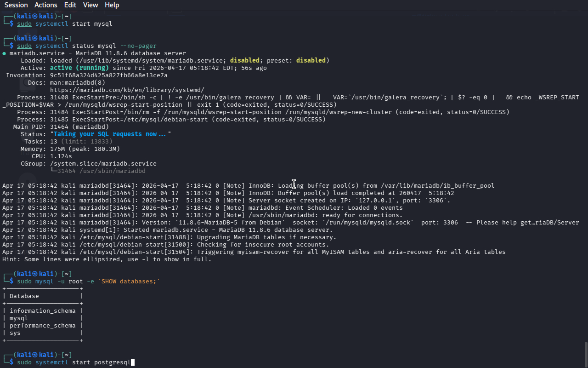Open the Session menu

pos(16,5)
